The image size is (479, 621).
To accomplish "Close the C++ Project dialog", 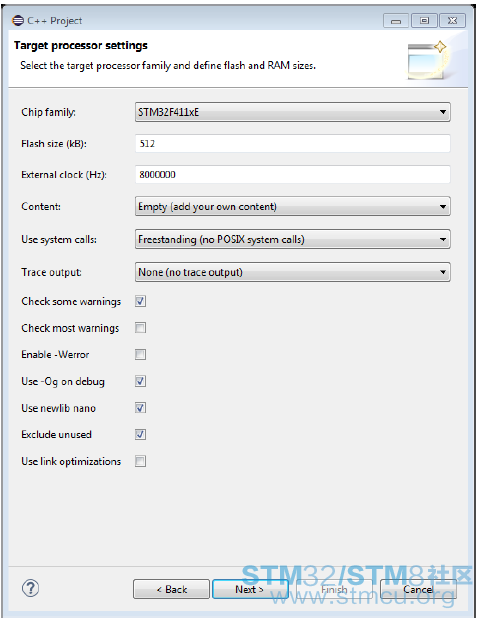I will [x=452, y=21].
